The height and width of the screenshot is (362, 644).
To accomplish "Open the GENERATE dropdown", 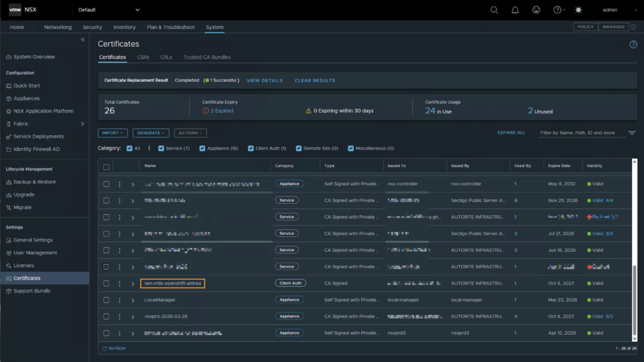I will [151, 133].
